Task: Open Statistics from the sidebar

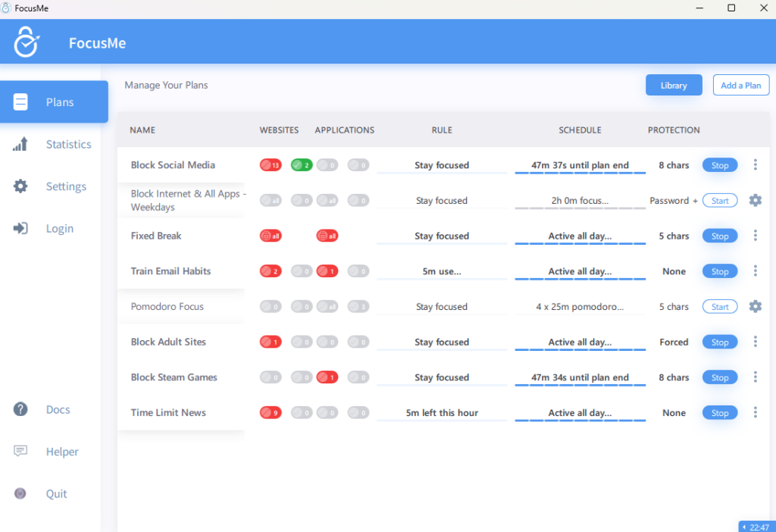Action: [x=52, y=144]
